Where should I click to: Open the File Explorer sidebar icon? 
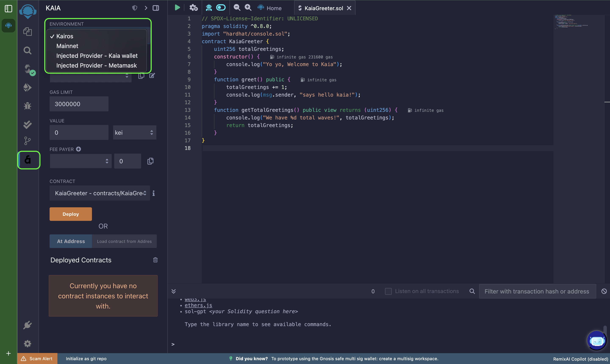(x=28, y=31)
